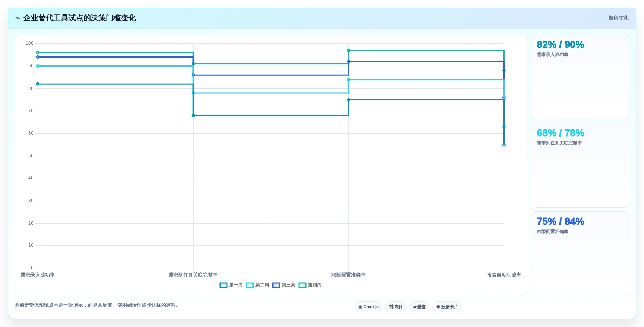Click the 报表自动生成率 x-axis label
Viewport: 644px width, 327px height.
point(504,275)
